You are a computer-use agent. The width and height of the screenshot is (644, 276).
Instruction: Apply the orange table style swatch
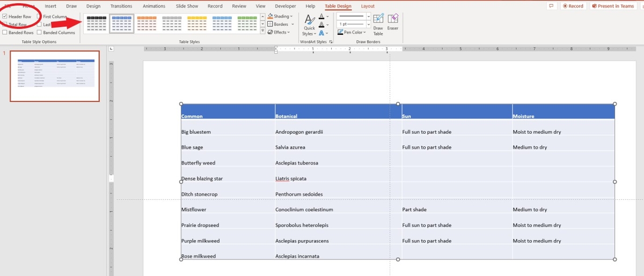[148, 23]
